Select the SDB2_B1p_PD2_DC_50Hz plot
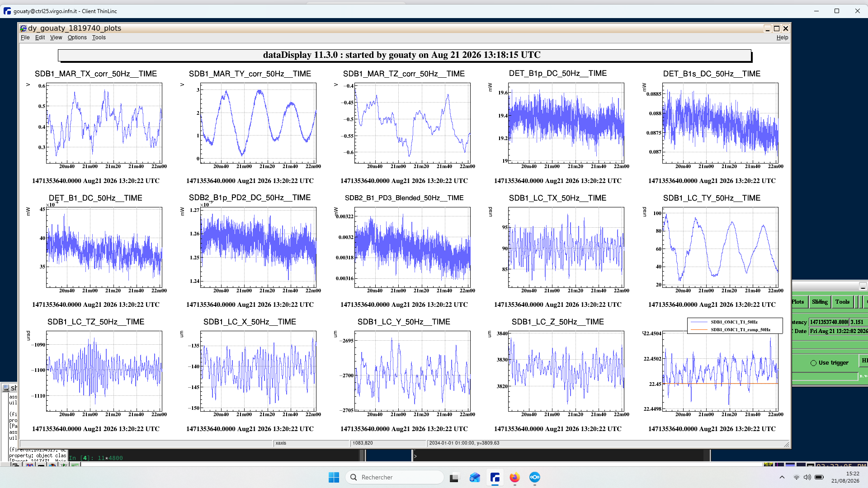The image size is (868, 488). (x=258, y=247)
